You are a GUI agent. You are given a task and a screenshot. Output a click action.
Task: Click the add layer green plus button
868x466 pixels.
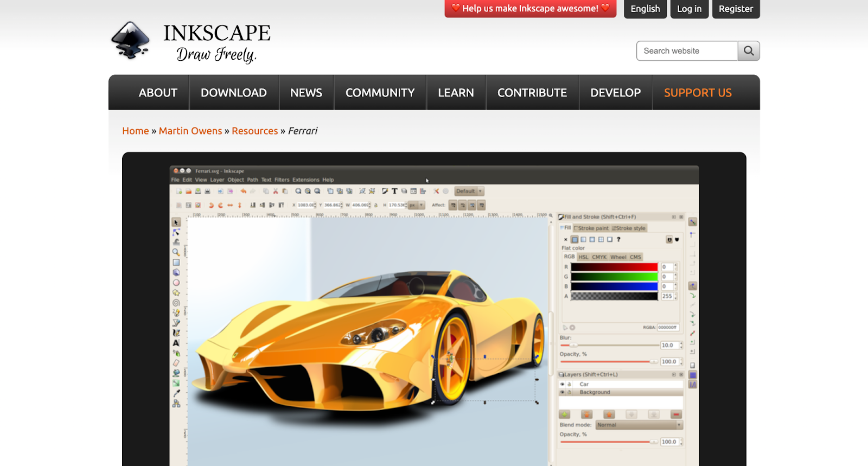click(x=565, y=414)
